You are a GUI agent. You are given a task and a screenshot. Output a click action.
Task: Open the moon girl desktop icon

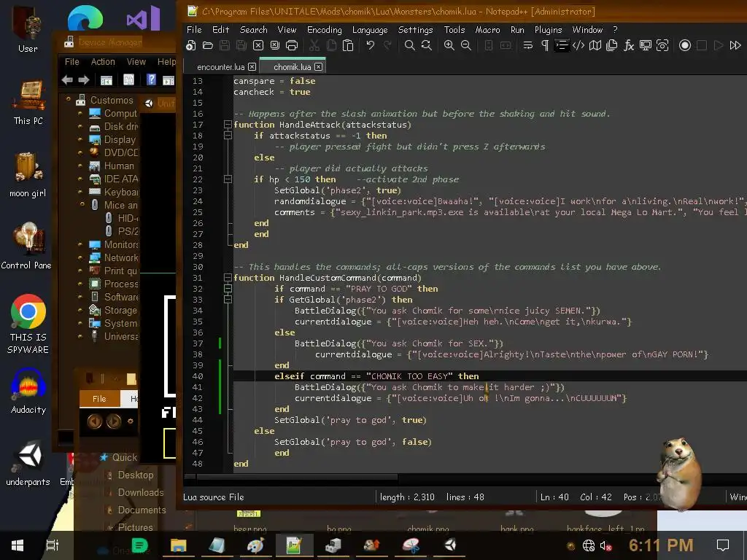click(x=28, y=174)
